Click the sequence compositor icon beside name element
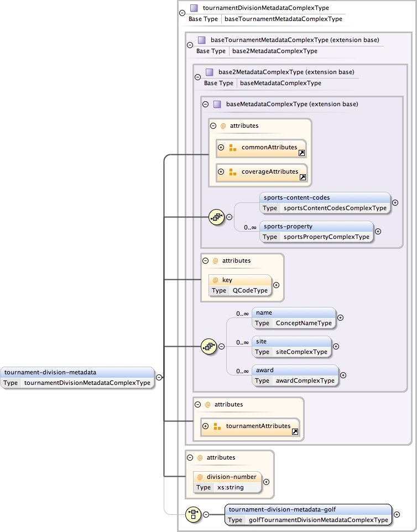The height and width of the screenshot is (532, 417). [207, 347]
